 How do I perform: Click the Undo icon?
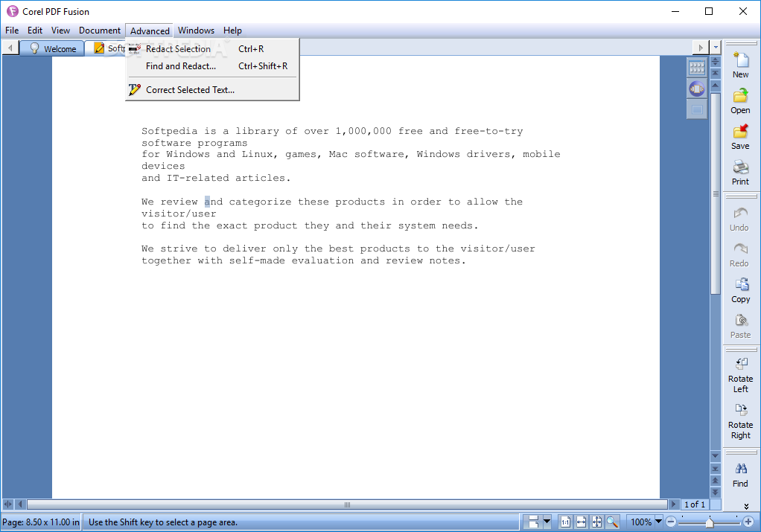(741, 214)
